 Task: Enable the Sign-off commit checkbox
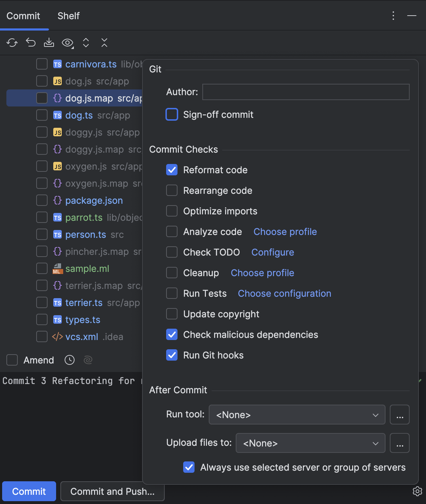[171, 114]
